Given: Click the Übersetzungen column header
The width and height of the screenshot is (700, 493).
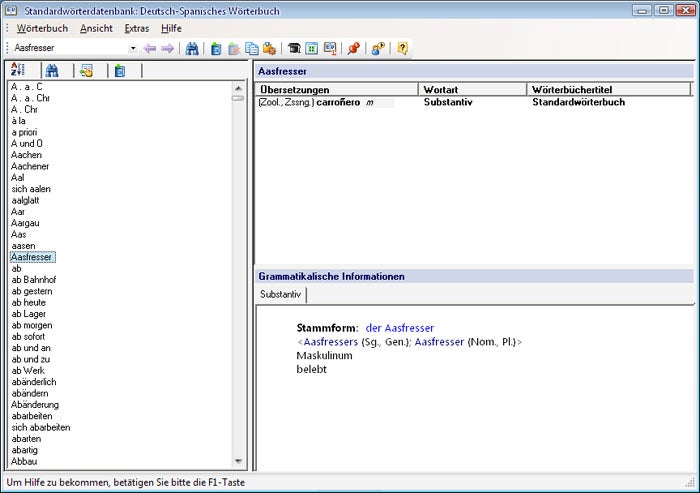Looking at the screenshot, I should 337,89.
